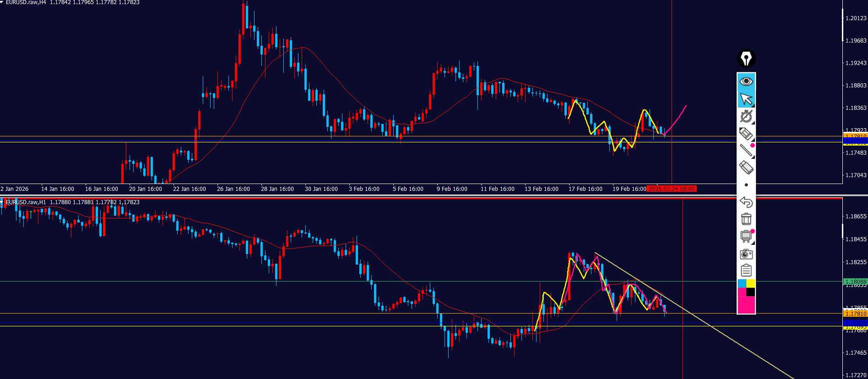Open the whiteboard easel tool

coord(746,236)
